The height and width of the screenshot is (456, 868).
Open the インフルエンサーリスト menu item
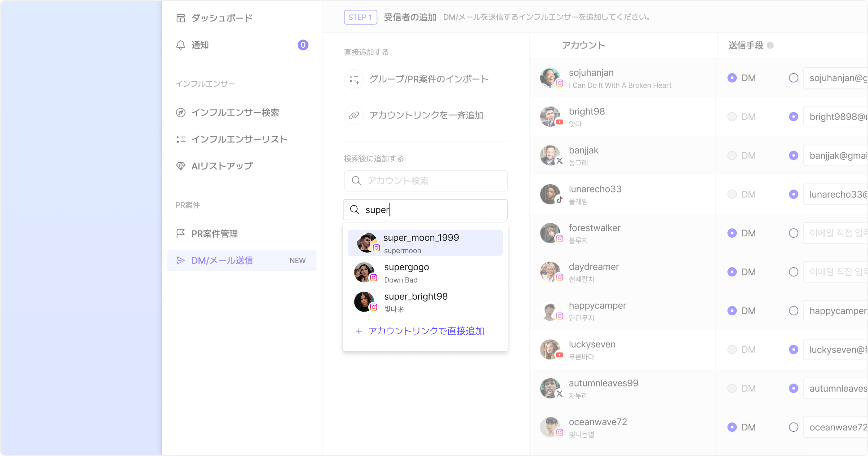pyautogui.click(x=239, y=139)
